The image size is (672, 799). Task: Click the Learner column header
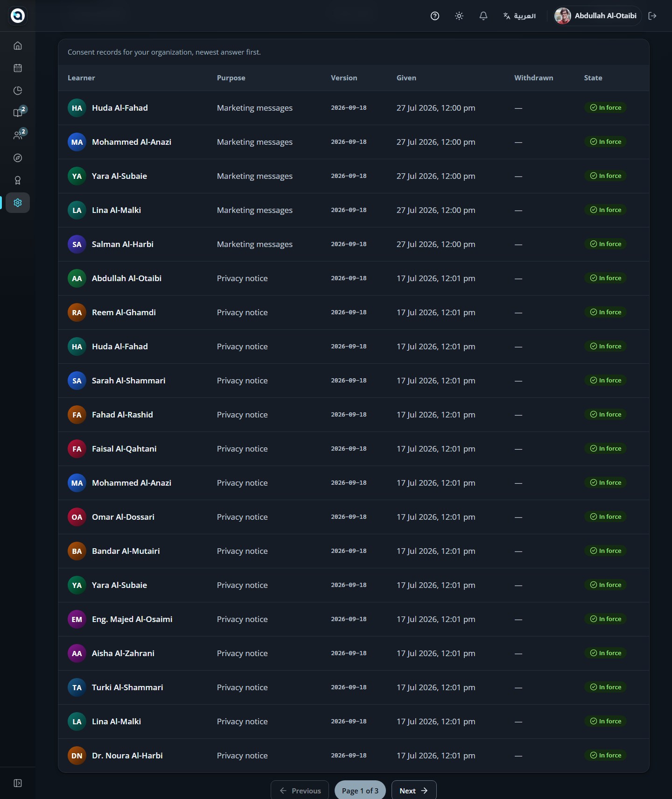[81, 78]
